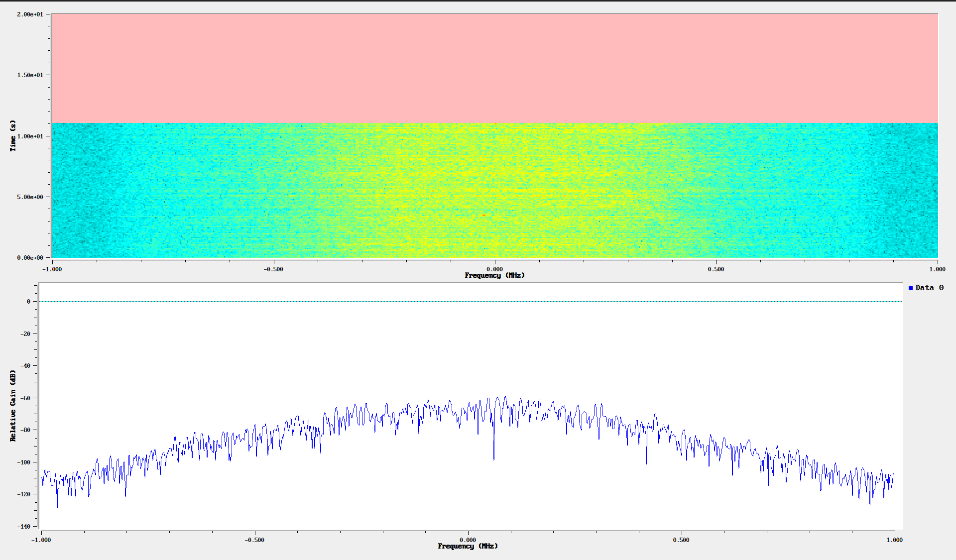
Task: Click the 0.00e+00 time tick label
Action: point(30,258)
